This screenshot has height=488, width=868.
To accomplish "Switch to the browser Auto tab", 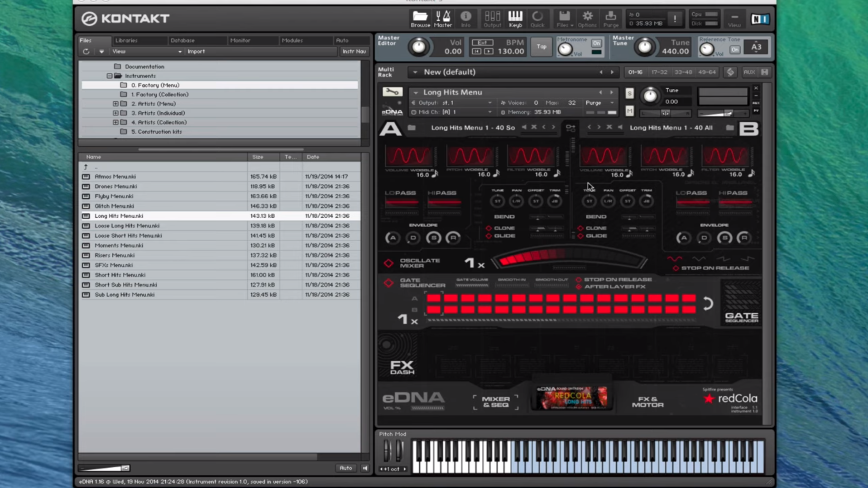I will pos(342,40).
